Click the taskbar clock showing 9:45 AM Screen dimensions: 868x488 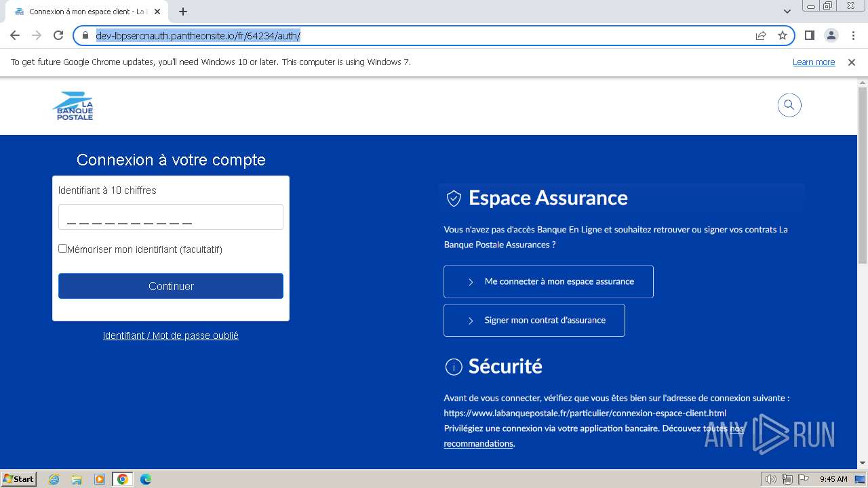pyautogui.click(x=833, y=479)
